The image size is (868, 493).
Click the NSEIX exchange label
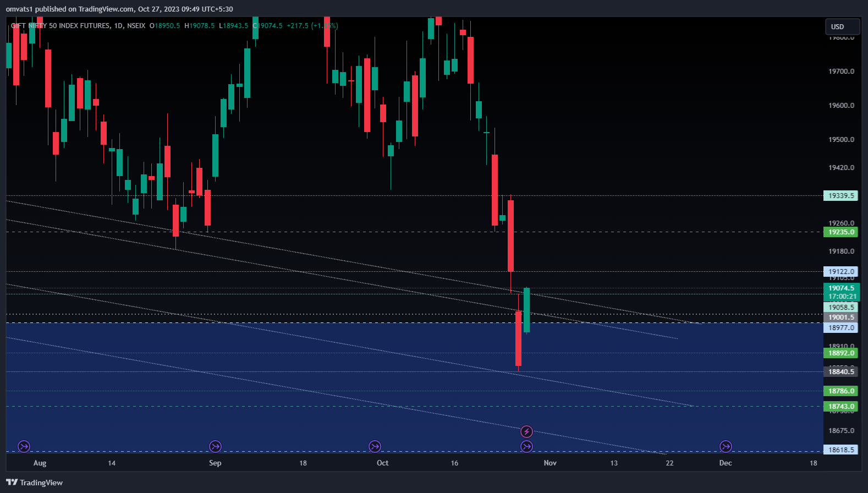(136, 25)
